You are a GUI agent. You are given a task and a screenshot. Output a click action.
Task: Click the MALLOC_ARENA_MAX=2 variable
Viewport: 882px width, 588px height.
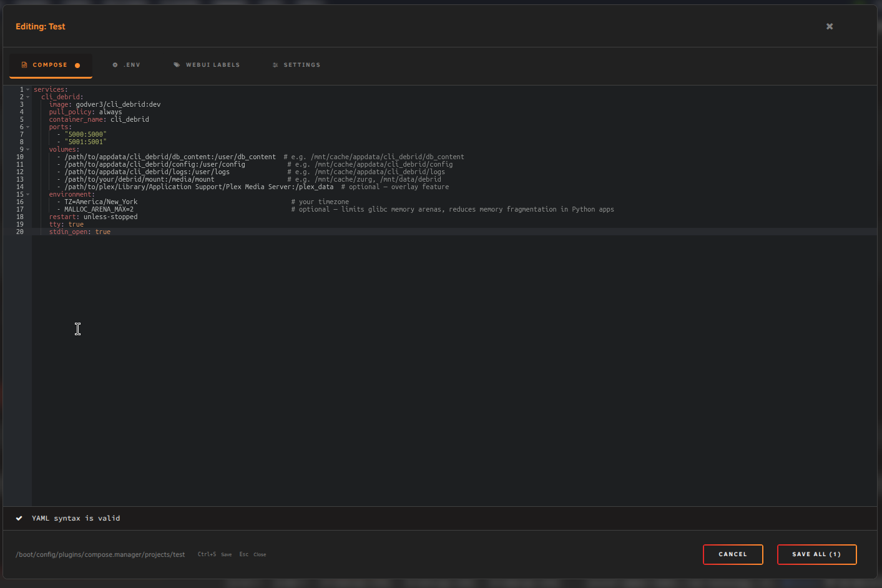tap(99, 210)
